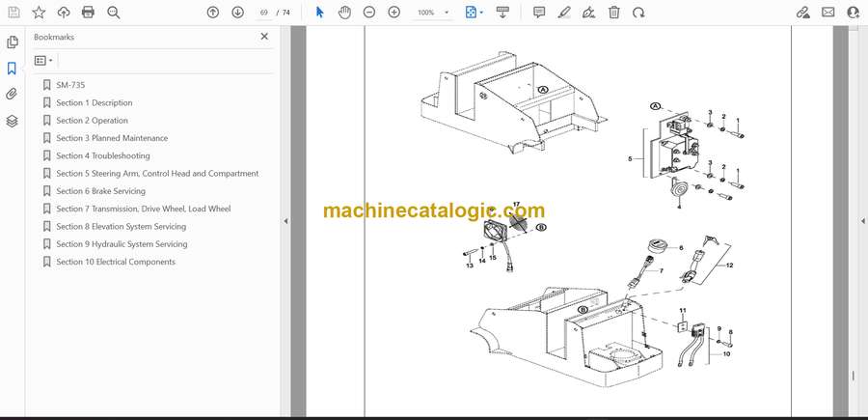Open Section 10 Electrical Components bookmark
This screenshot has width=868, height=420.
pos(116,262)
